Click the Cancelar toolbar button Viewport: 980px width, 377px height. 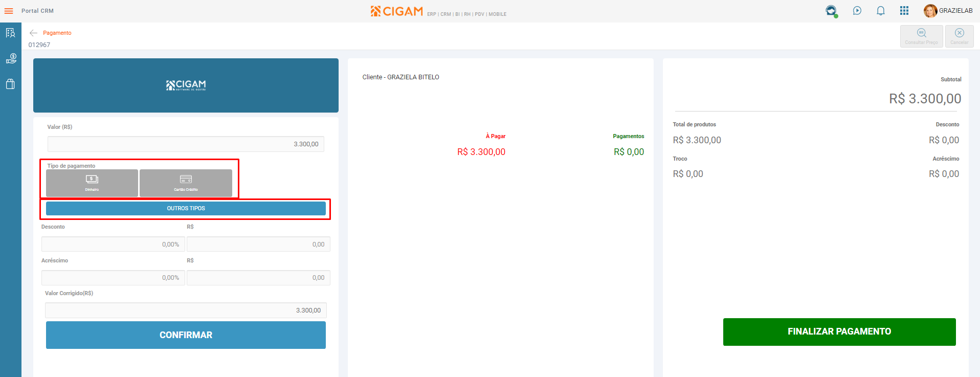point(960,36)
